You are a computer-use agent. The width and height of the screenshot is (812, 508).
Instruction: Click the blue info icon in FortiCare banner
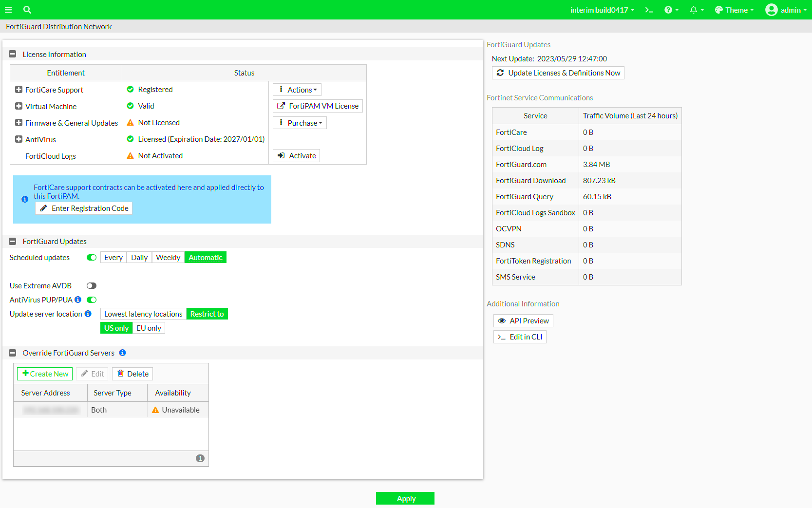point(25,199)
